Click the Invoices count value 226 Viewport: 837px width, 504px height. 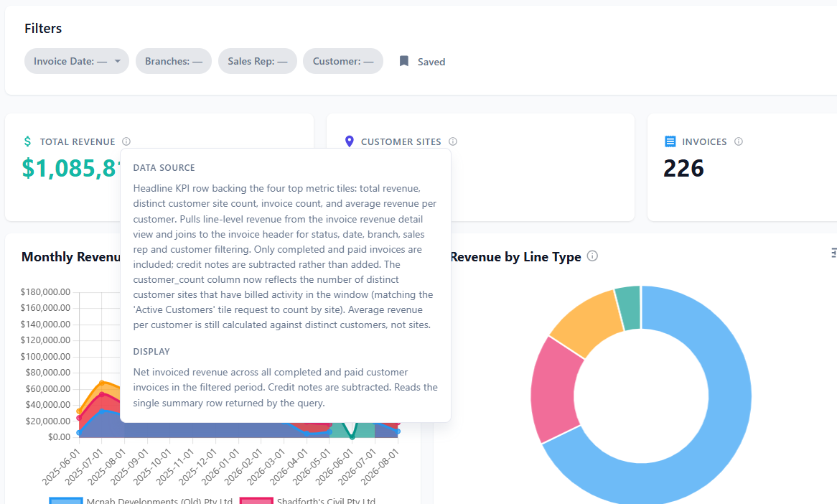[683, 168]
